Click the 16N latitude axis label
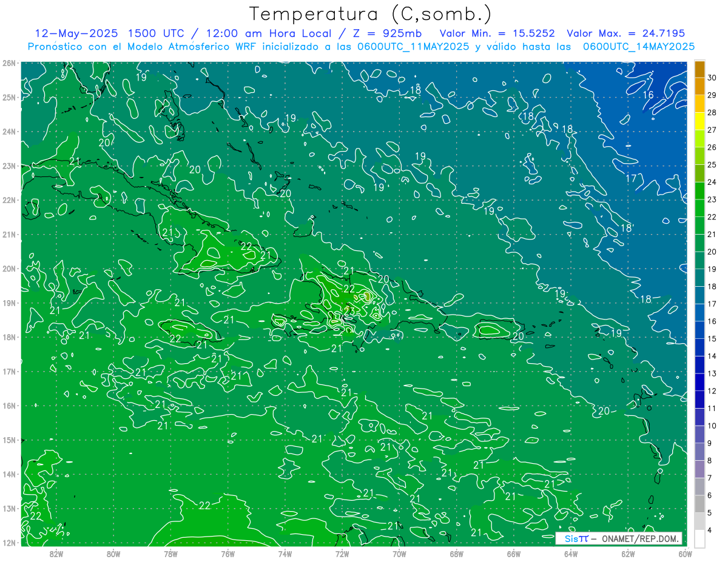This screenshot has width=728, height=562. [x=9, y=406]
